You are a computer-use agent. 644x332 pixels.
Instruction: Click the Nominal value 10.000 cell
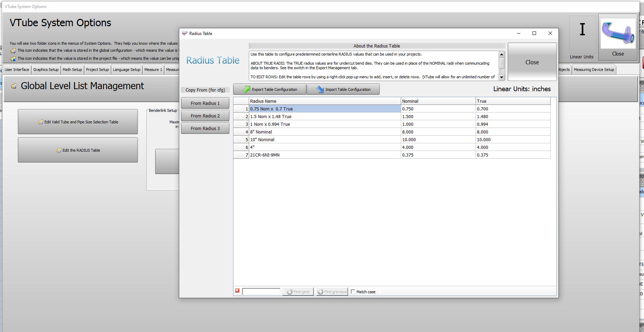click(438, 139)
